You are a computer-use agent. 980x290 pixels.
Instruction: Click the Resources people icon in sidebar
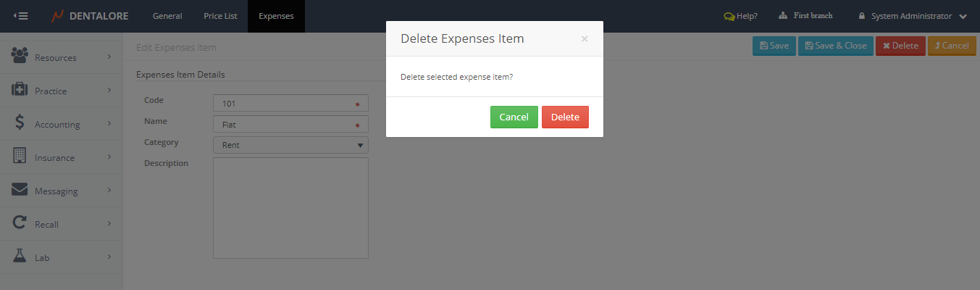click(20, 56)
